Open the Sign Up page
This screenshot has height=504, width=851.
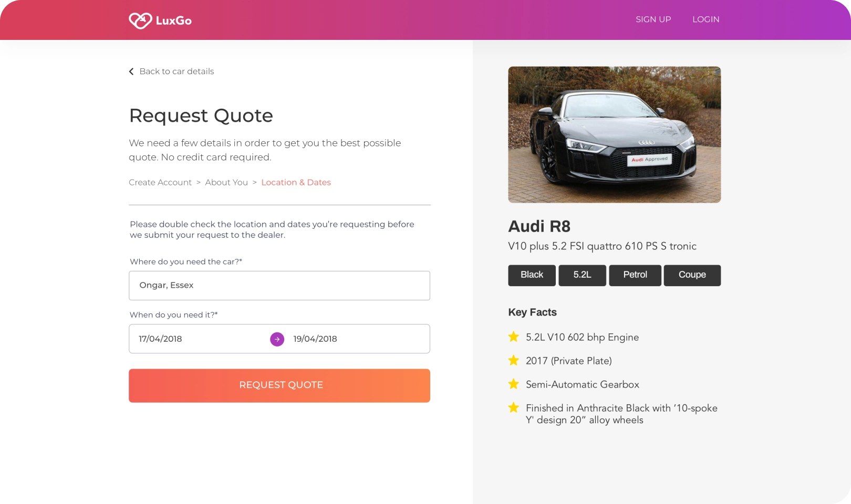click(x=653, y=19)
